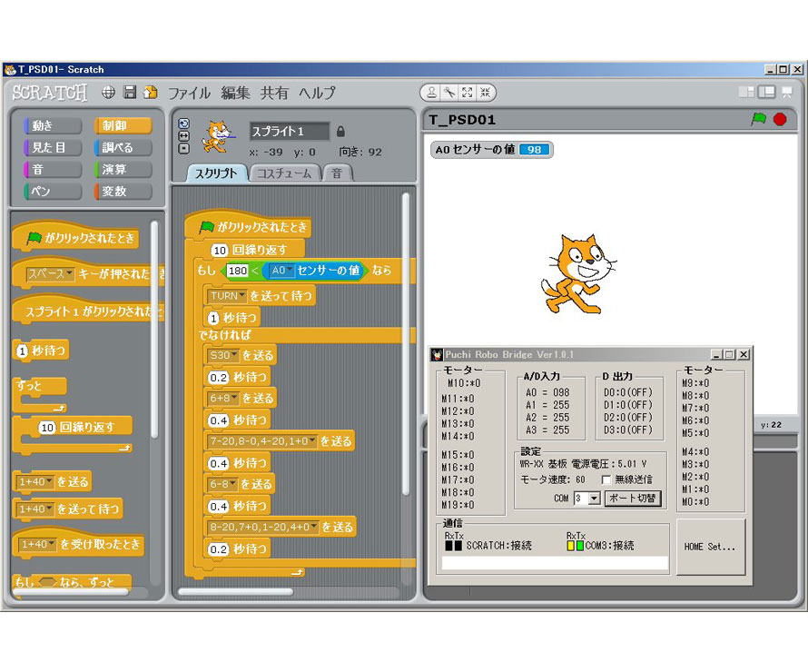Open the 8-20,7+0,1-20,4+0 broadcast dropdown
The width and height of the screenshot is (808, 672).
(x=262, y=528)
